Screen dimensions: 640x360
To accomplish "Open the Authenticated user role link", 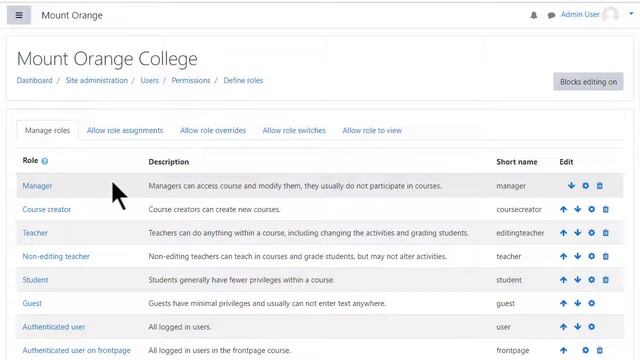I will 53,327.
